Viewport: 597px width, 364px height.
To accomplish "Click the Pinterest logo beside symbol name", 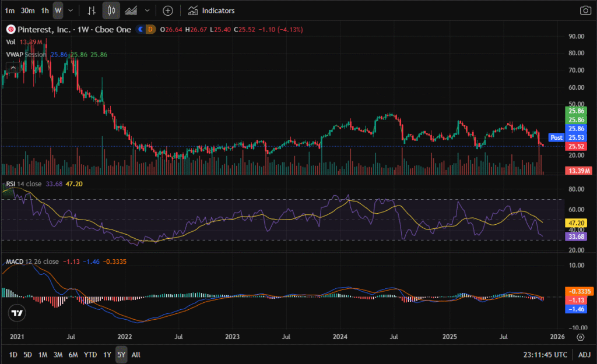I will pyautogui.click(x=10, y=29).
